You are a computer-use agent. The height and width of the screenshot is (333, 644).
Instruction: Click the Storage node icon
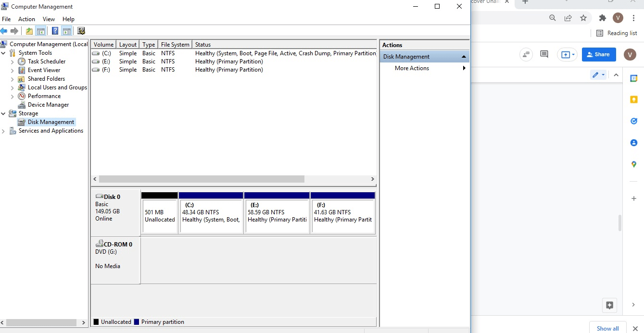(13, 113)
